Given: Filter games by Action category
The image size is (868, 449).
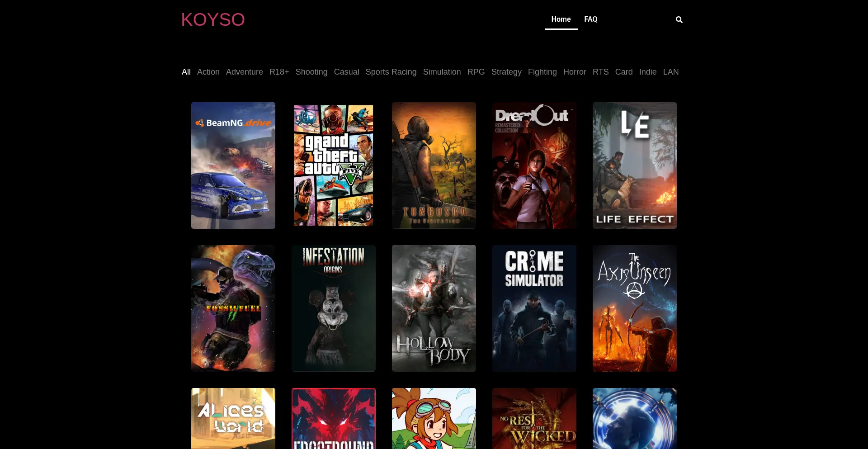Looking at the screenshot, I should coord(208,72).
